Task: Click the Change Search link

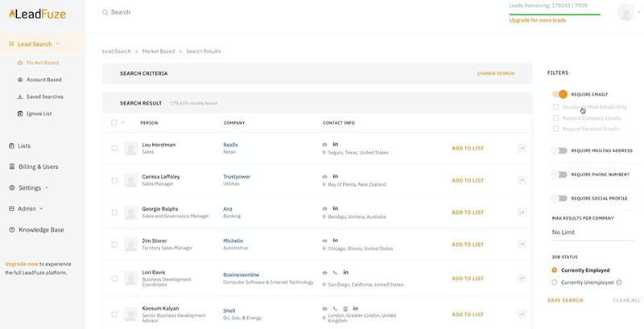Action: point(495,73)
